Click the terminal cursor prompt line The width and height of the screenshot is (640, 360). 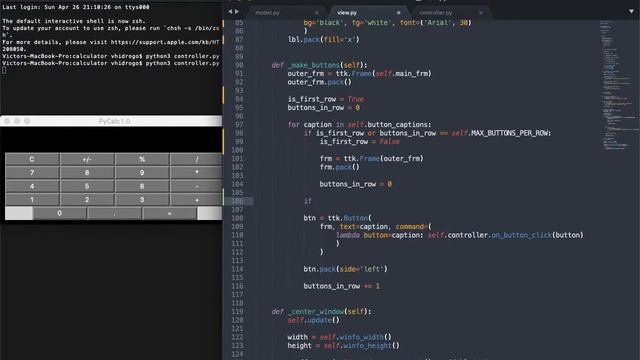point(4,71)
